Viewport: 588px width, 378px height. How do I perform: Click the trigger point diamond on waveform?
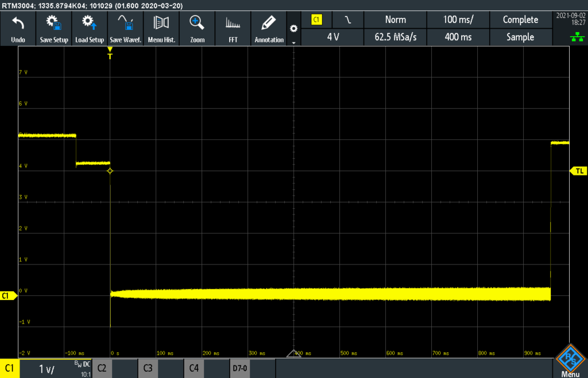coord(110,171)
